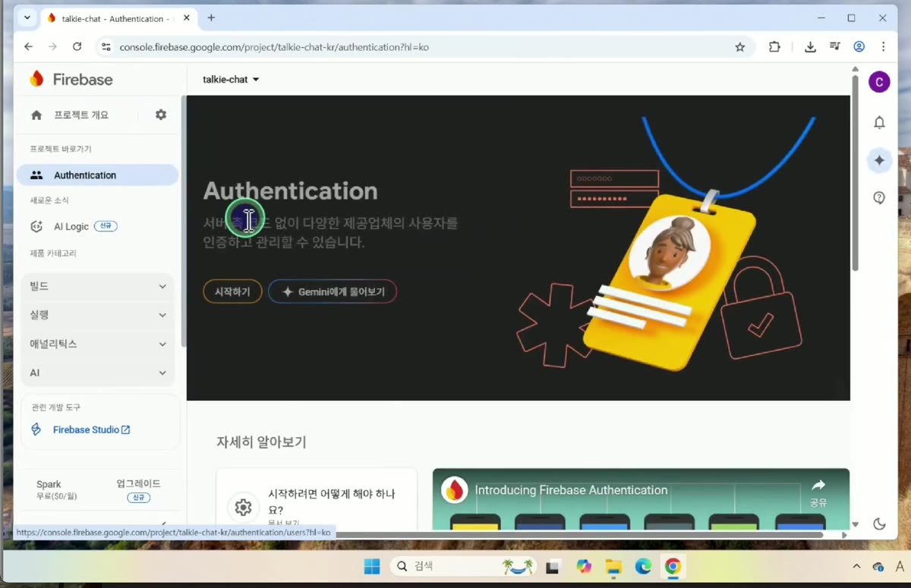The image size is (911, 588).
Task: Expand the AI category
Action: tap(98, 373)
